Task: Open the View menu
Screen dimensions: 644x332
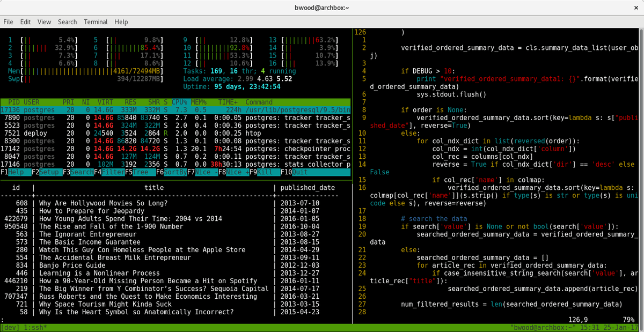Action: (x=45, y=22)
